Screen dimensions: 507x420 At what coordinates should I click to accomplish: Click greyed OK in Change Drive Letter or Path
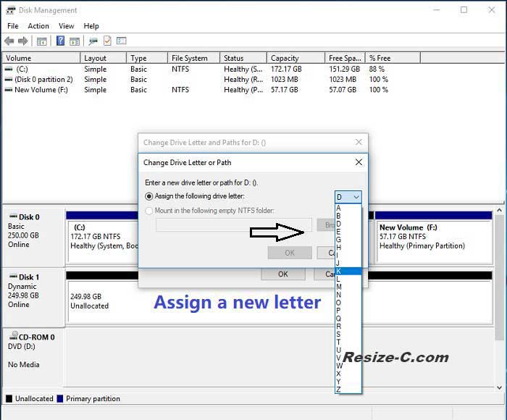[290, 253]
